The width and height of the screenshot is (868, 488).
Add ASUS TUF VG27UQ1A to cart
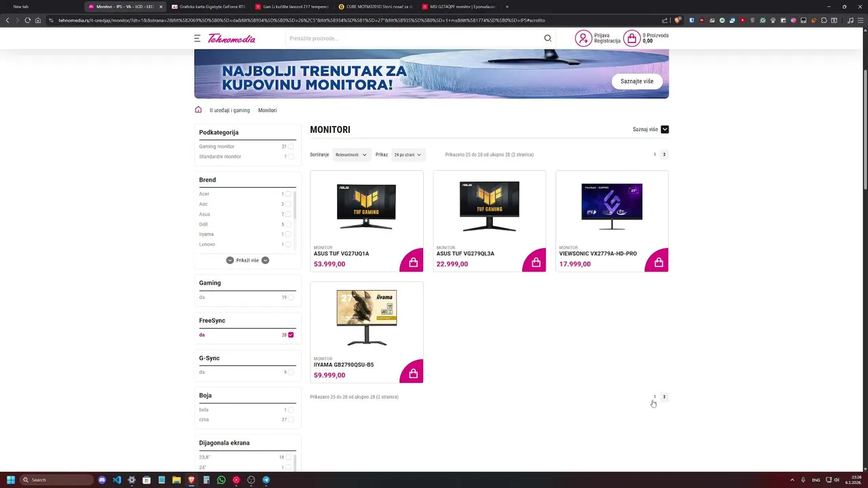tap(413, 262)
